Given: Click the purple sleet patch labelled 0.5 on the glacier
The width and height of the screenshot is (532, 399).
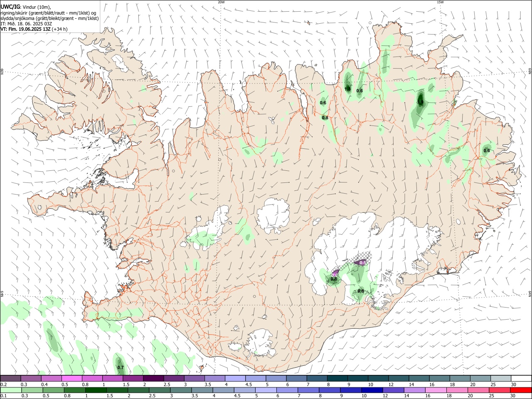Looking at the screenshot, I should (x=361, y=262).
